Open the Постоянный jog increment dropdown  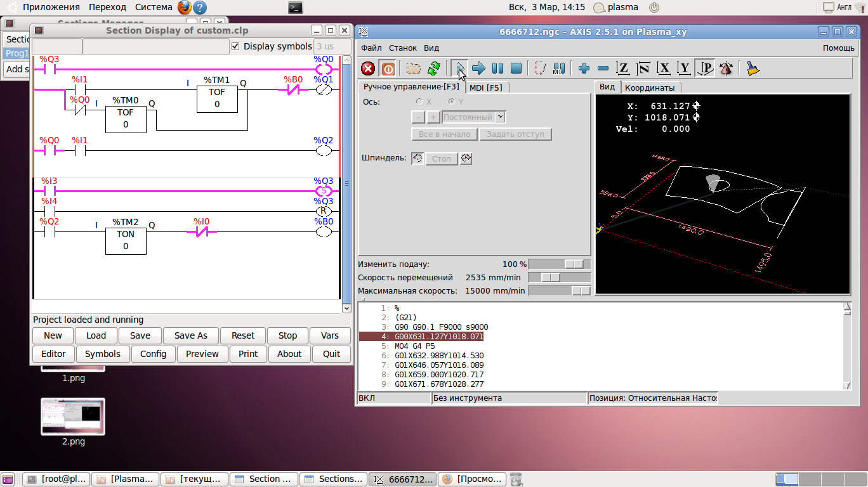(501, 117)
